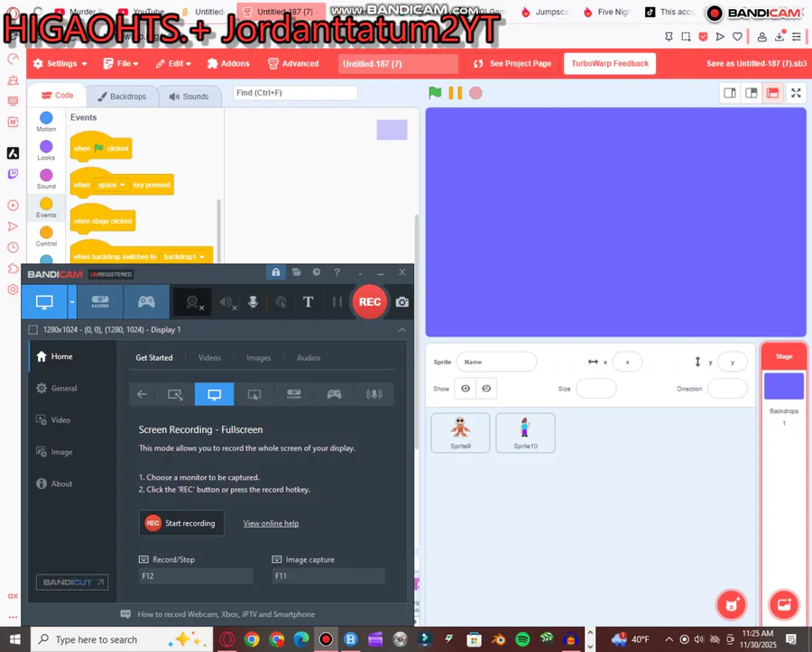
Task: Open View online help link
Action: pyautogui.click(x=271, y=523)
